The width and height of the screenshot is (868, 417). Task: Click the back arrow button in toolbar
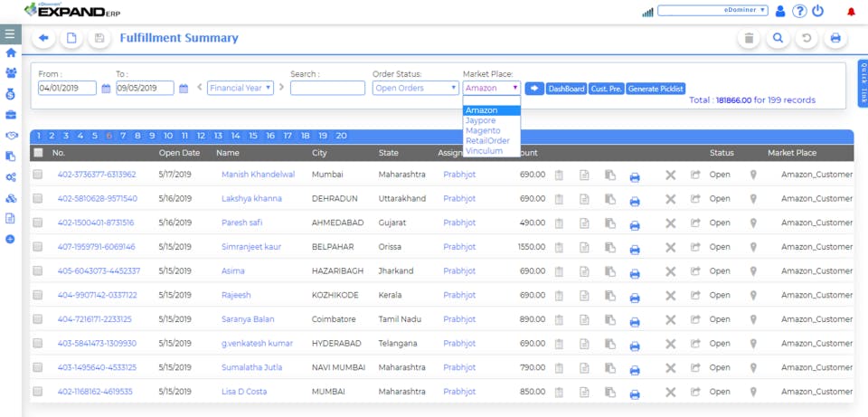click(x=43, y=38)
